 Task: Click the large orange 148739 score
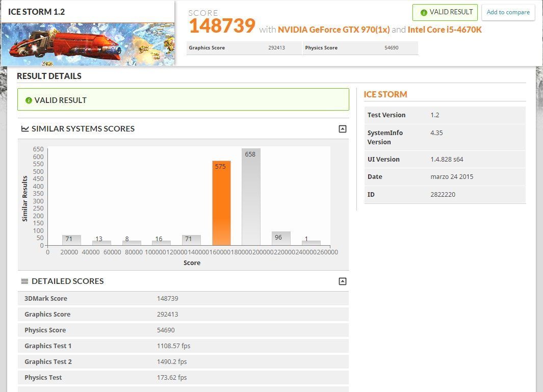[x=222, y=25]
